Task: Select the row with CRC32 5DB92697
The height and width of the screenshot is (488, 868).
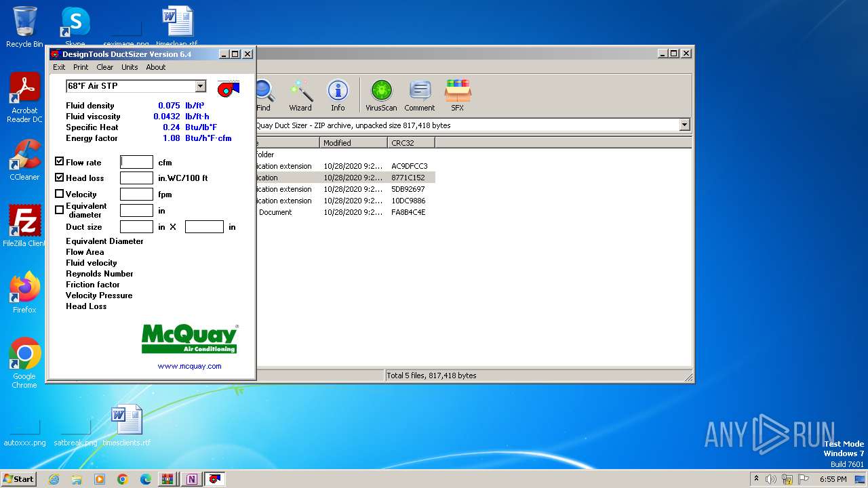Action: tap(346, 189)
